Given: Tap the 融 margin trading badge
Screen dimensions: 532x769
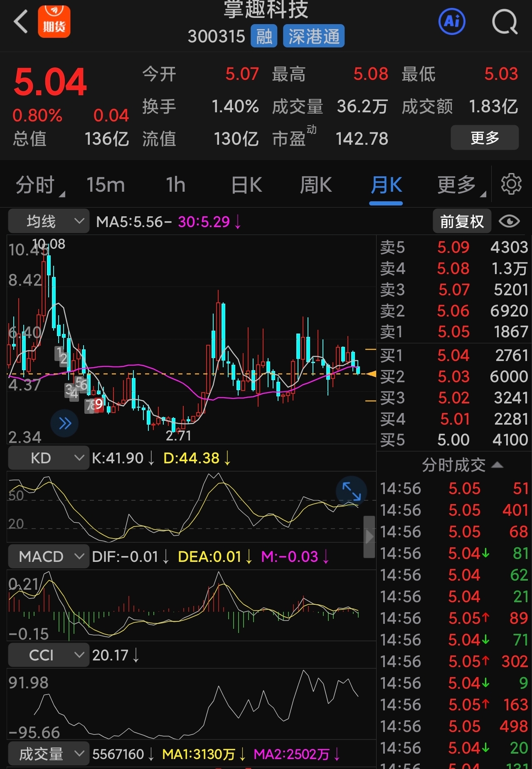Looking at the screenshot, I should click(264, 36).
